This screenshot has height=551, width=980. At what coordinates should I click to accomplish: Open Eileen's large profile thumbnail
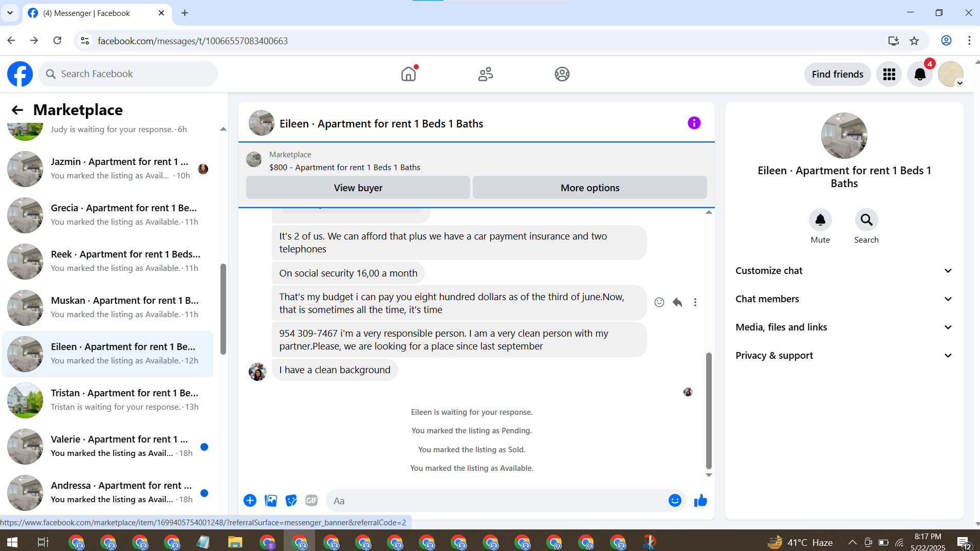tap(844, 136)
